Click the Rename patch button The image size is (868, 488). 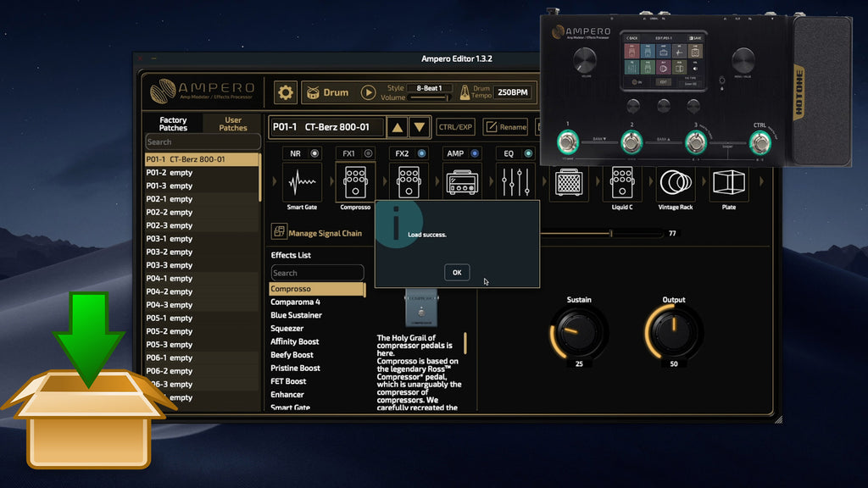coord(505,127)
